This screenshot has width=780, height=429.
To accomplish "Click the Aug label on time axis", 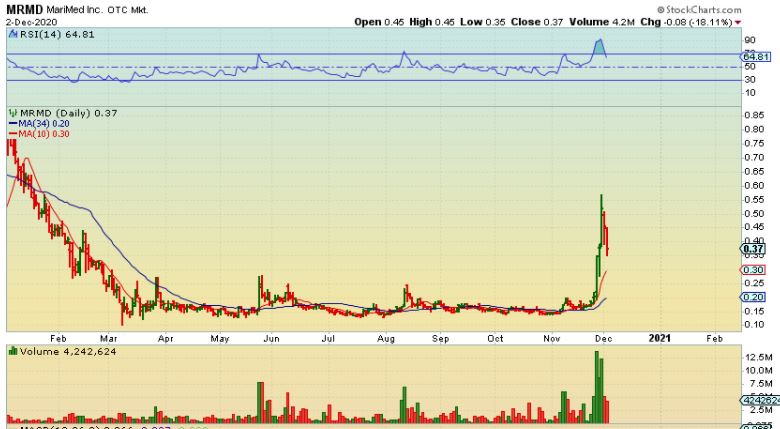I will click(x=386, y=338).
